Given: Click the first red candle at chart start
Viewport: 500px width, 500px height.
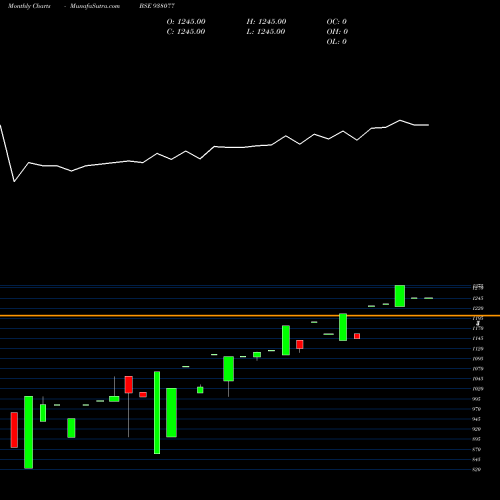Looking at the screenshot, I should pyautogui.click(x=14, y=430).
